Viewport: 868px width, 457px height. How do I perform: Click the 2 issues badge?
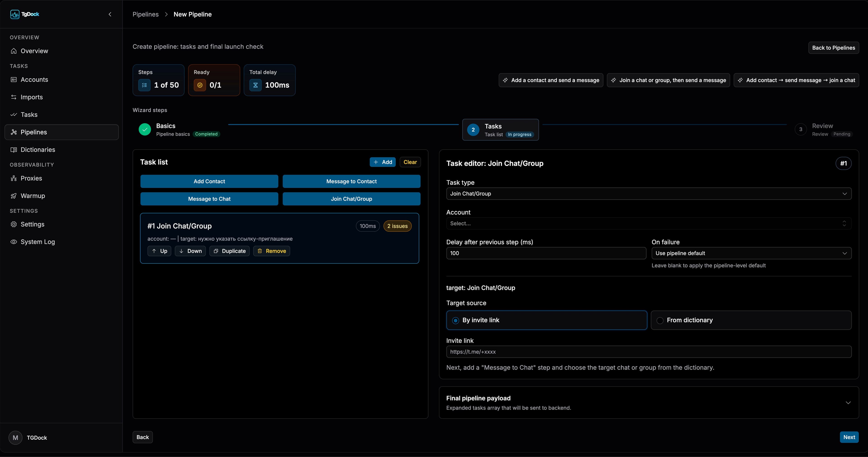(398, 226)
